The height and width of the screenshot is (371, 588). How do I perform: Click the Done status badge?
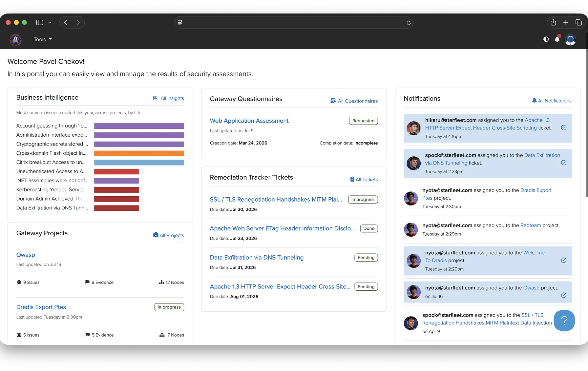[369, 228]
